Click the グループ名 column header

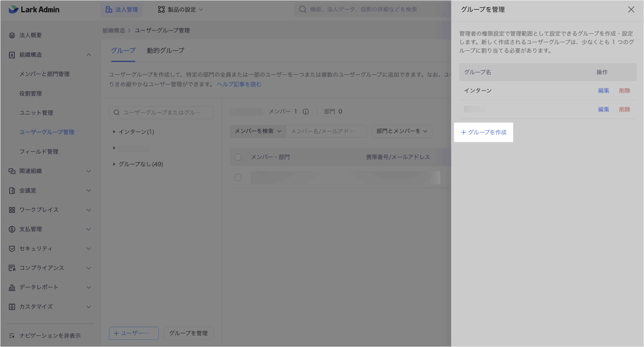tap(477, 72)
